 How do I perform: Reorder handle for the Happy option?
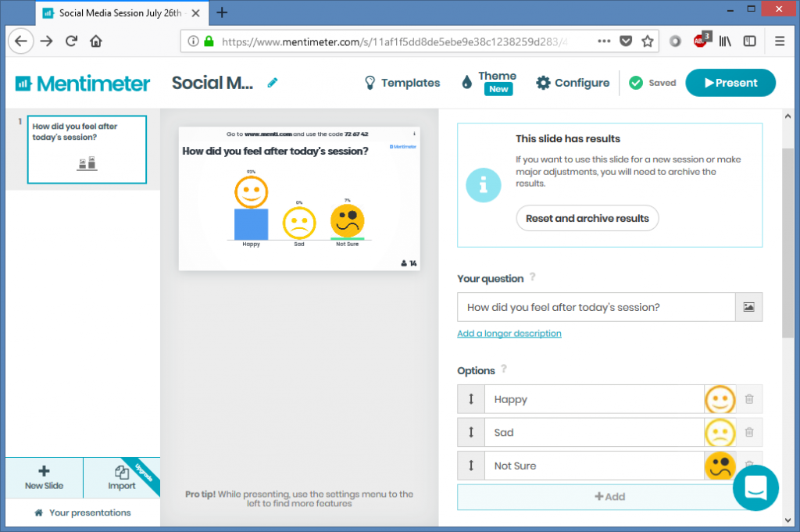click(471, 399)
